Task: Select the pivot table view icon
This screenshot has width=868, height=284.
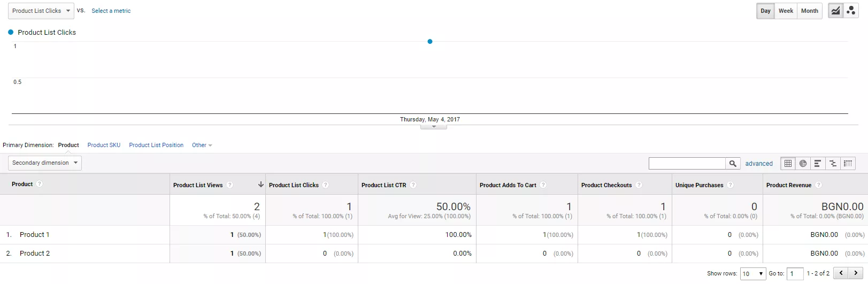Action: (848, 164)
